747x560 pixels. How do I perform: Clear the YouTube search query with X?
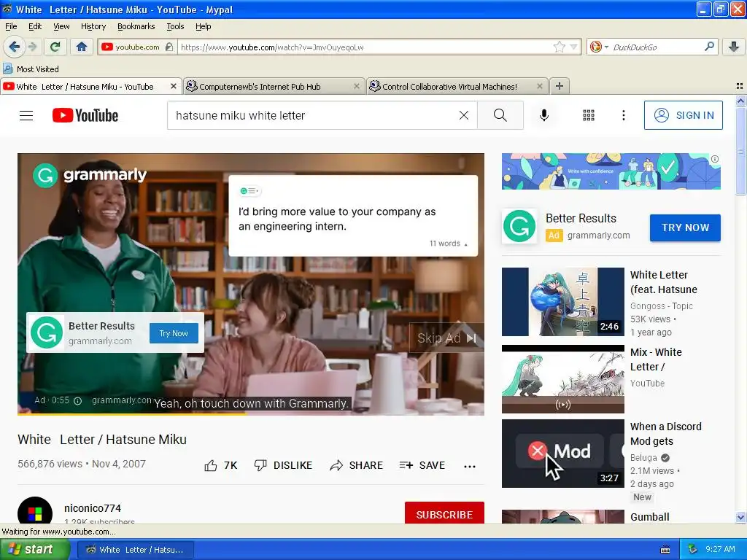(x=463, y=115)
